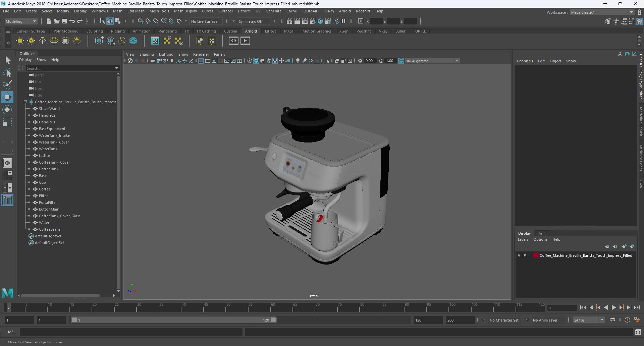This screenshot has height=346, width=644.
Task: Activate the Select tool arrow
Action: coord(7,60)
